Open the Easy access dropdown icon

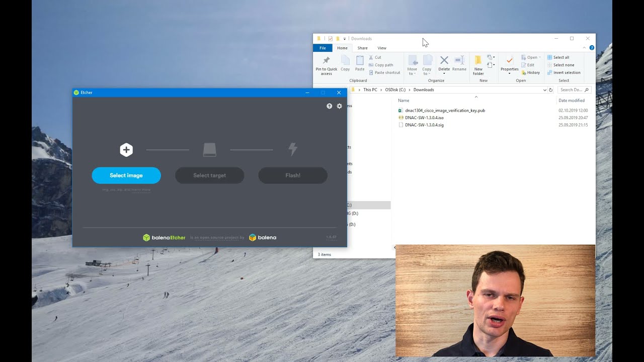pos(491,65)
